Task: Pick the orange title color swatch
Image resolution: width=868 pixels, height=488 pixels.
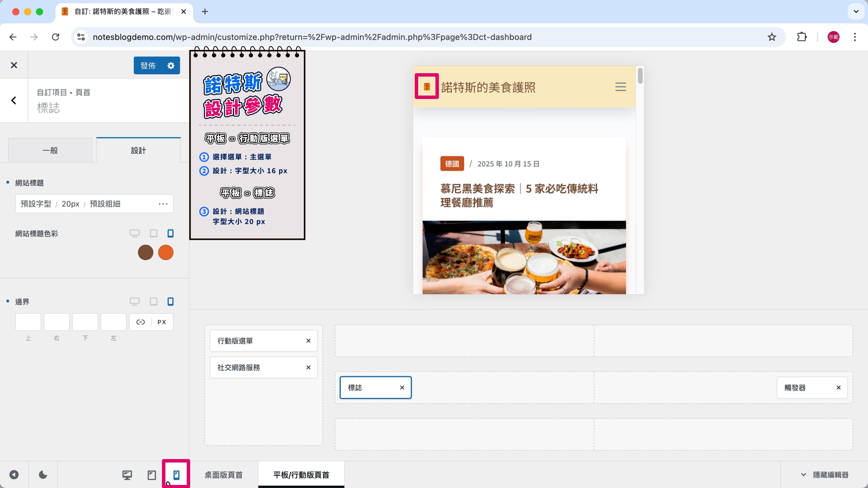Action: (x=165, y=253)
